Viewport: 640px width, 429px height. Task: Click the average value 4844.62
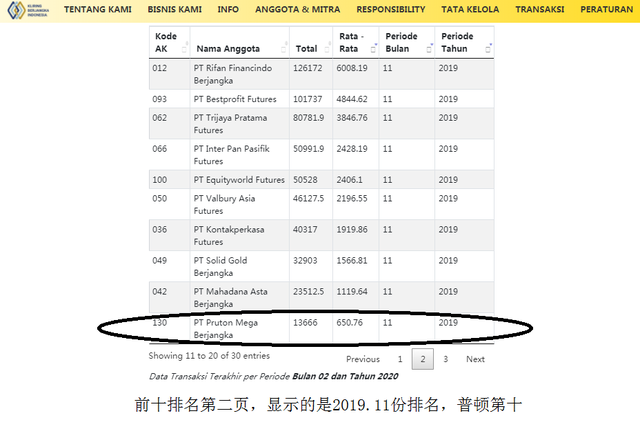coord(352,99)
